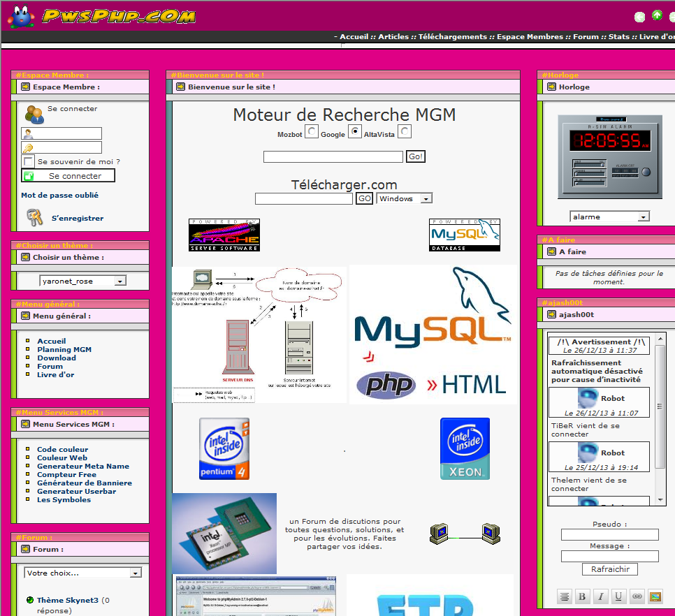Click the arrow icon beside ajash00t title
Viewport: 675px width, 616px height.
[551, 314]
